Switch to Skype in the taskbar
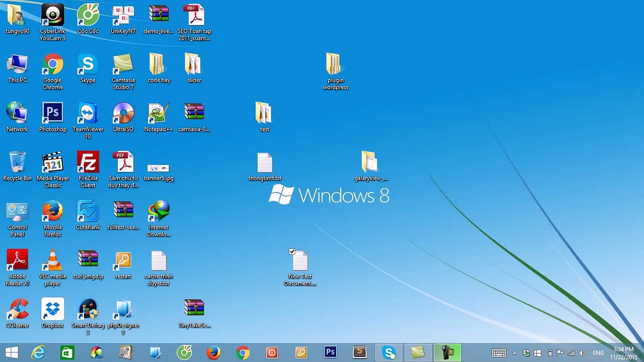644x362 pixels. pos(388,352)
